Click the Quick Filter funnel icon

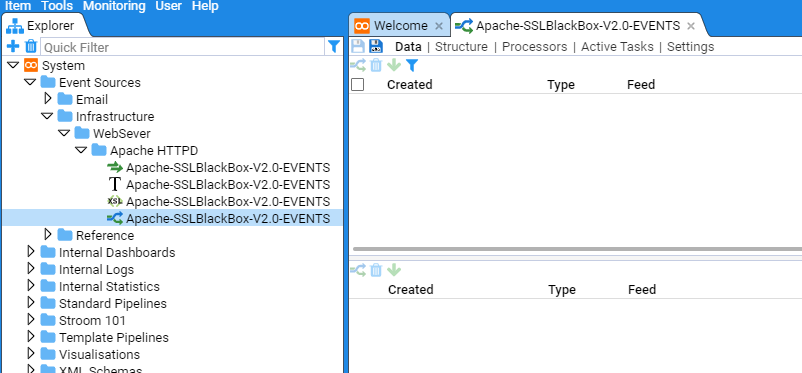[333, 47]
